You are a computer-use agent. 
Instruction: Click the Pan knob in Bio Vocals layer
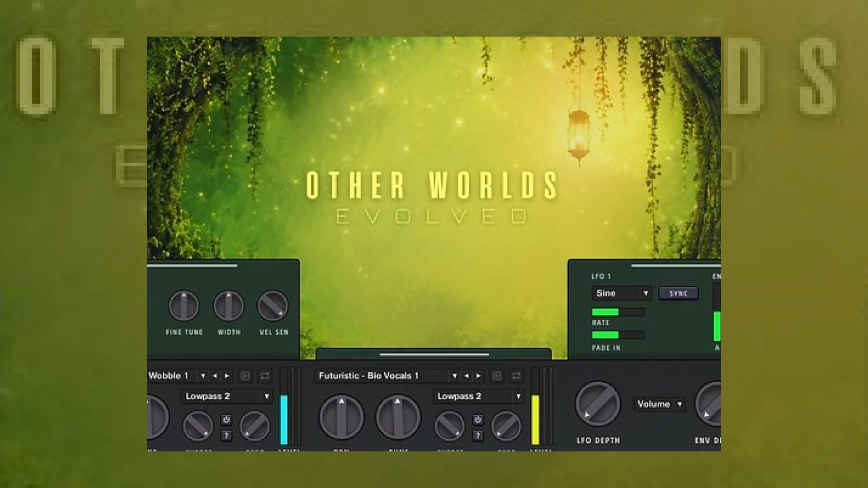point(341,417)
